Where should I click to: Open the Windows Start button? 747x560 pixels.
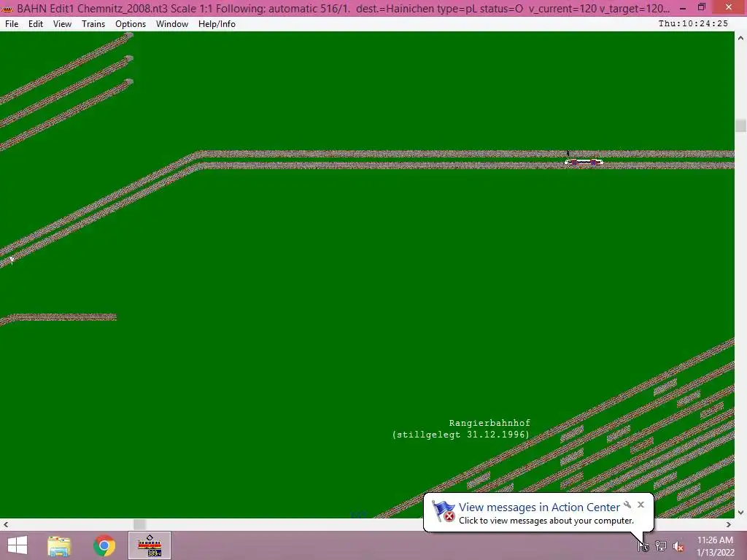point(18,545)
